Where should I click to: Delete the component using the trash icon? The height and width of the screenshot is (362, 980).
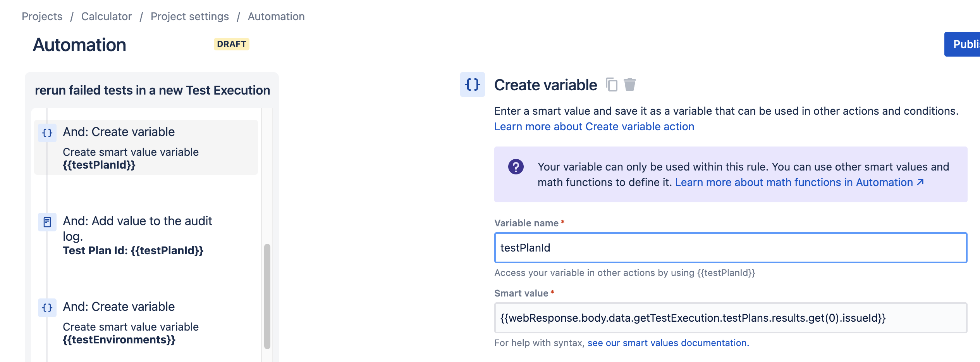[x=630, y=84]
